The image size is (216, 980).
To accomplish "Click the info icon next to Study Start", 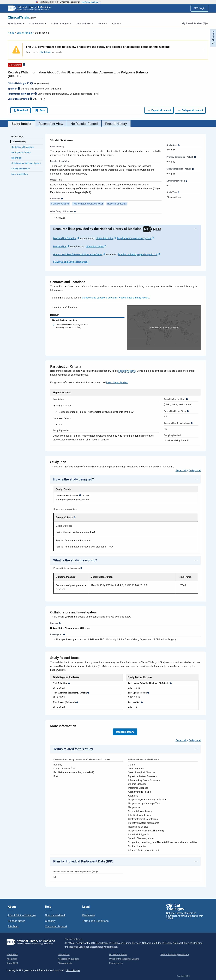I will [179, 145].
